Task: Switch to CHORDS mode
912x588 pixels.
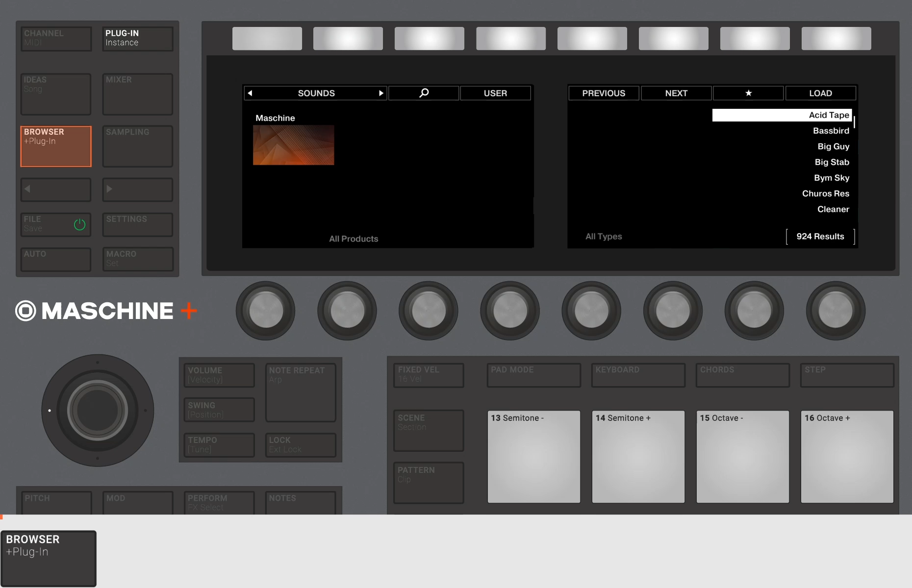Action: click(x=743, y=375)
